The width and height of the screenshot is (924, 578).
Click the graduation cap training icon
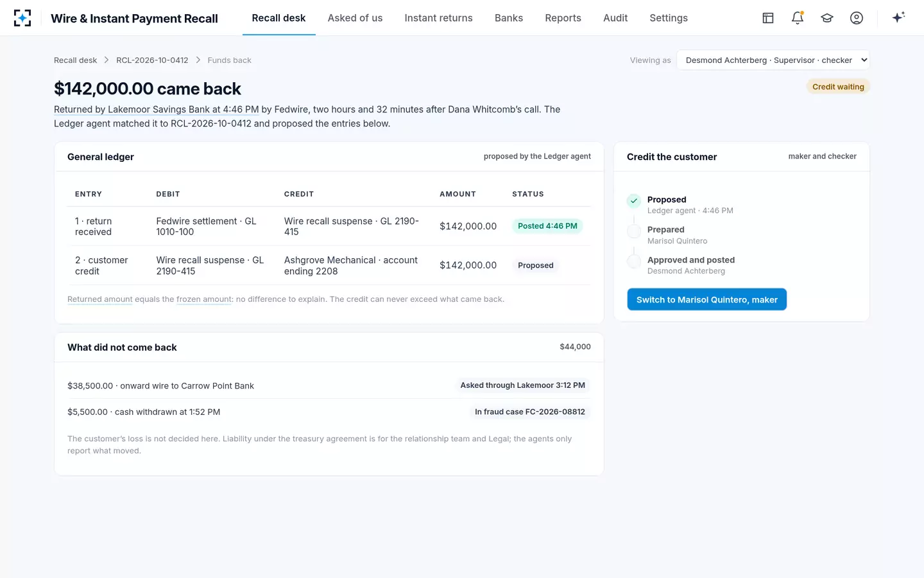pos(827,18)
